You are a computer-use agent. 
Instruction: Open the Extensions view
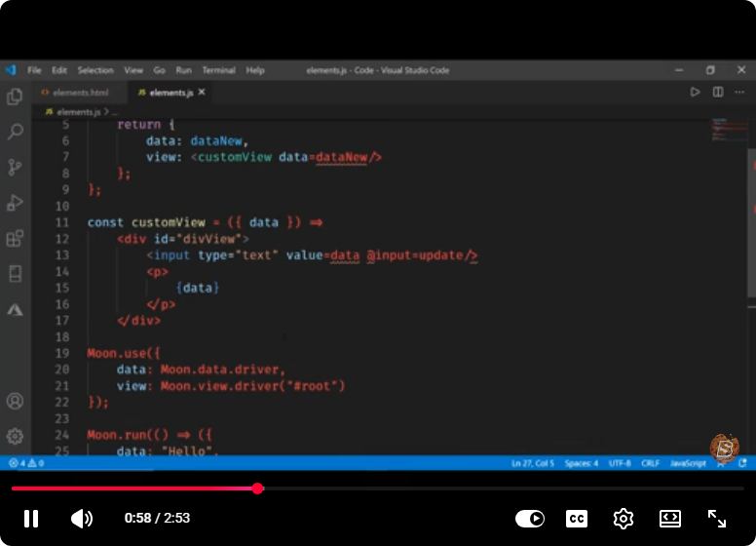[15, 238]
